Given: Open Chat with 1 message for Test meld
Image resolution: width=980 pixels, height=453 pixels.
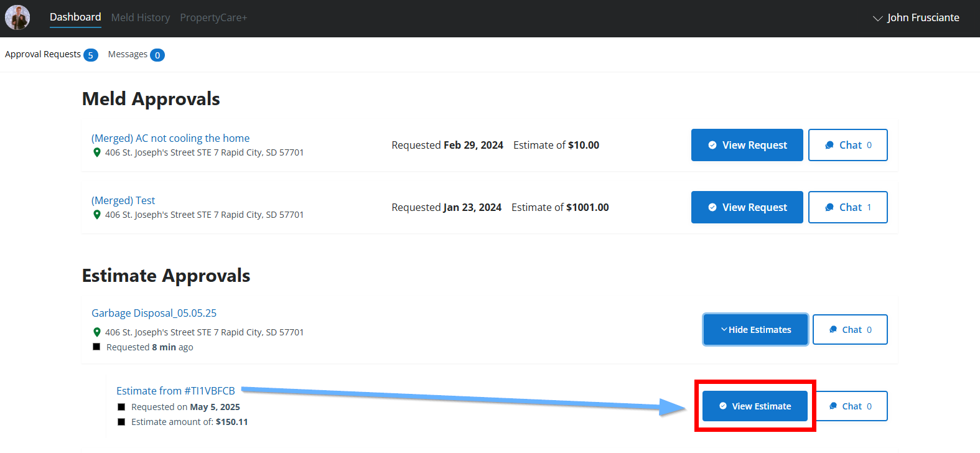Looking at the screenshot, I should (x=847, y=207).
